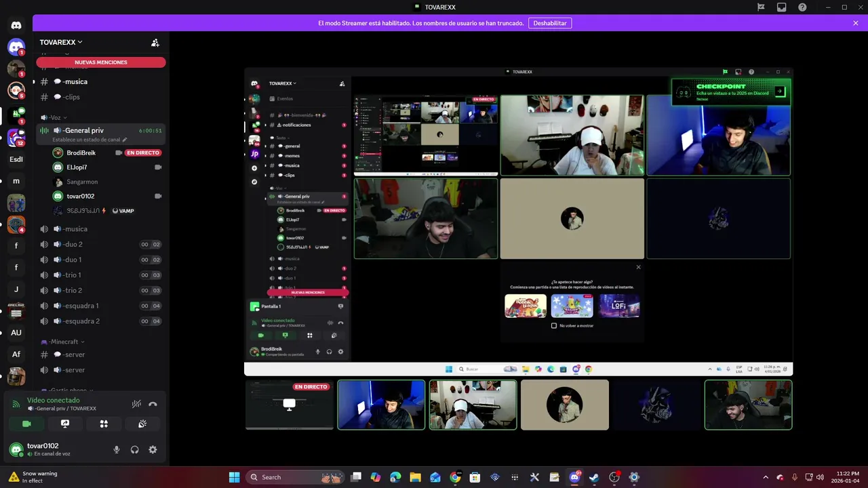Jump to the Nuevas Menciones pill
The width and height of the screenshot is (868, 488).
(x=101, y=62)
